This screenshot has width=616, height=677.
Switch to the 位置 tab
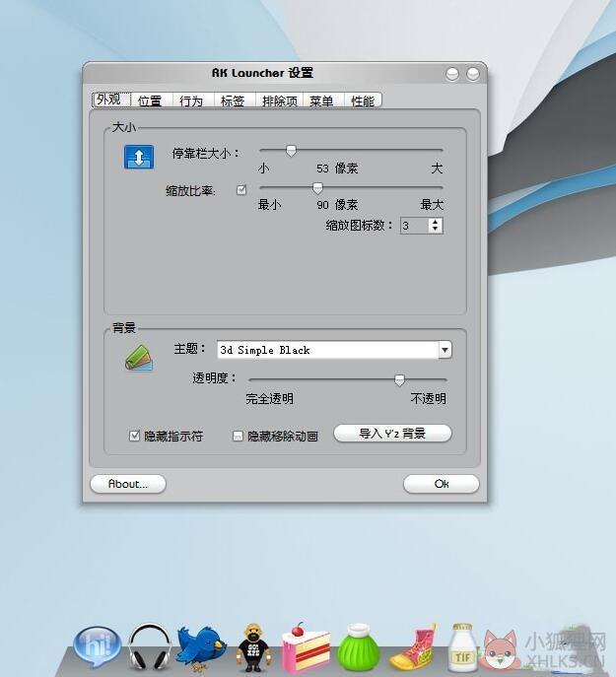coord(150,101)
